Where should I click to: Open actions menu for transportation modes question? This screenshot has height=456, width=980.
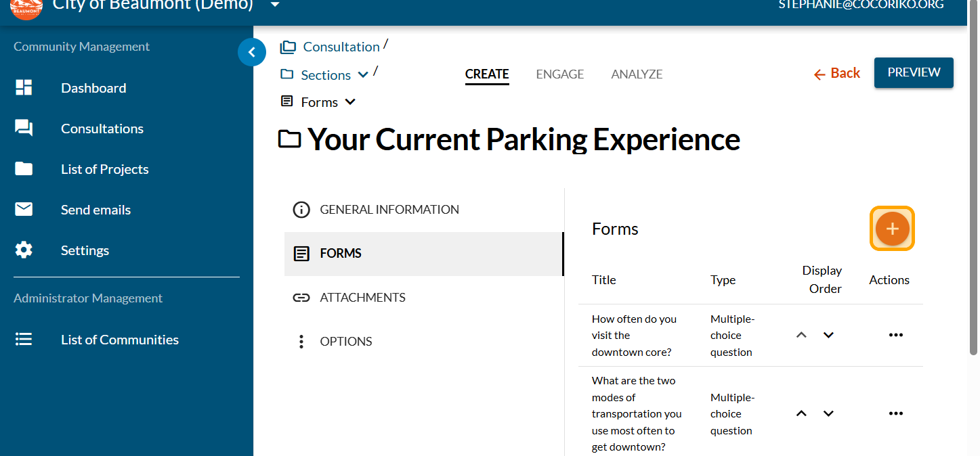(x=895, y=413)
